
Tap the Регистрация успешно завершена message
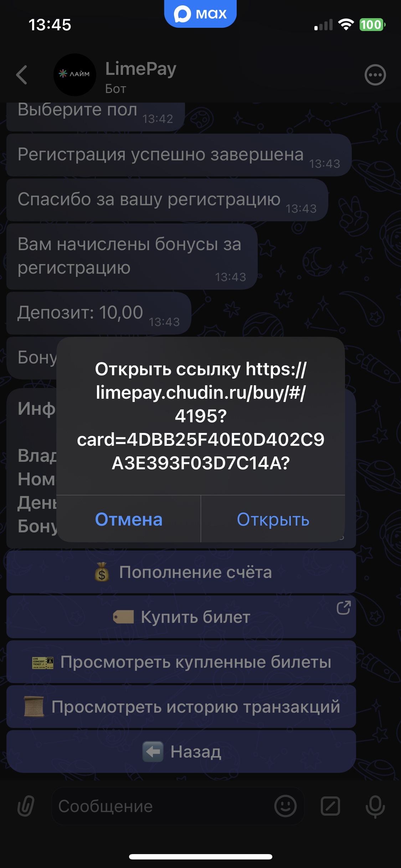tap(179, 155)
